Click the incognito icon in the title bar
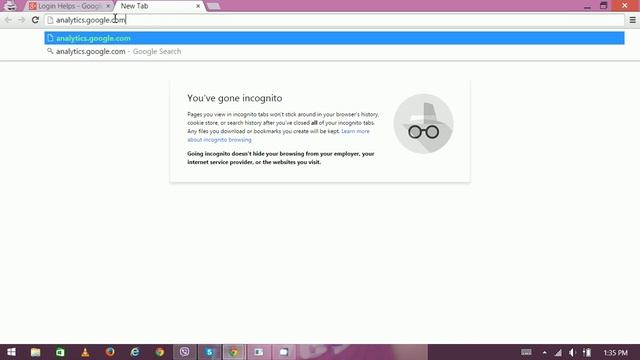This screenshot has width=640, height=360. click(x=11, y=6)
